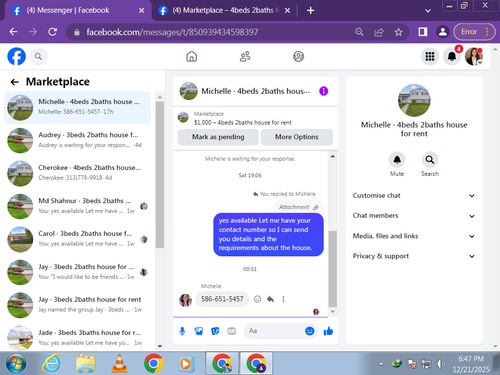Expand Privacy & support section
This screenshot has width=500, height=375.
coord(414,256)
